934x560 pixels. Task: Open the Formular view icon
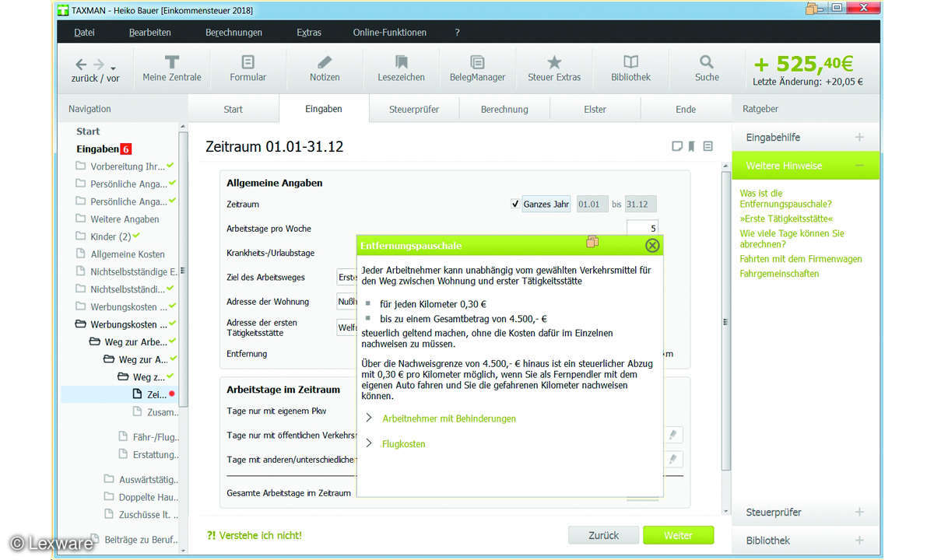pyautogui.click(x=248, y=68)
